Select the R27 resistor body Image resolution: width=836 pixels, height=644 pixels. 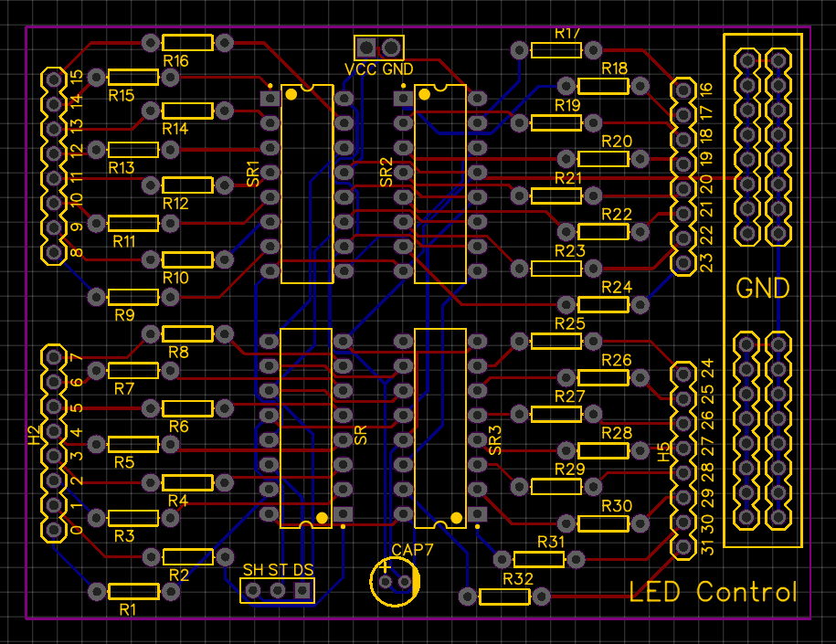click(556, 414)
